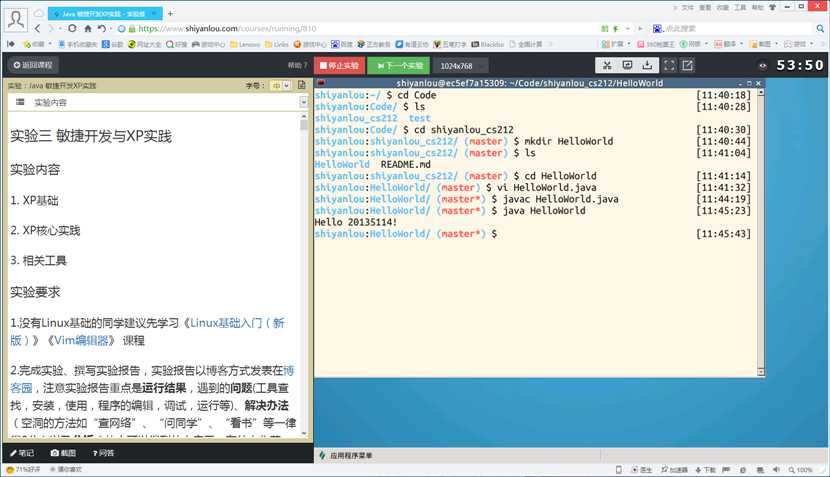This screenshot has width=830, height=477.
Task: Click the sound volume icon in status bar
Action: tap(776, 470)
